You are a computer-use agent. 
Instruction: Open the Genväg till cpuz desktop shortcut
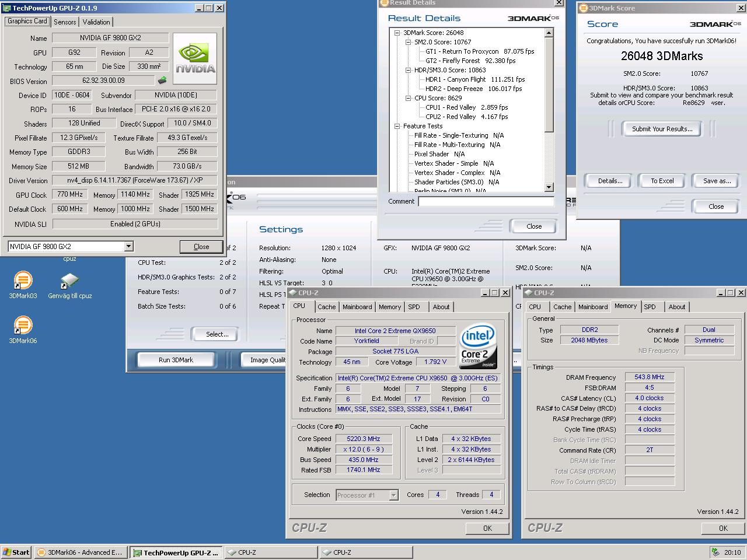click(x=70, y=285)
